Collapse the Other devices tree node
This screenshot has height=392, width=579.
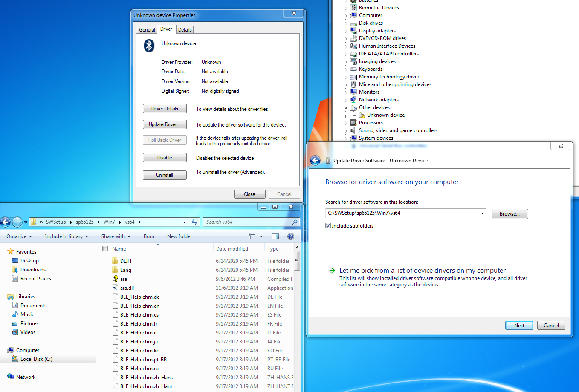pyautogui.click(x=346, y=108)
